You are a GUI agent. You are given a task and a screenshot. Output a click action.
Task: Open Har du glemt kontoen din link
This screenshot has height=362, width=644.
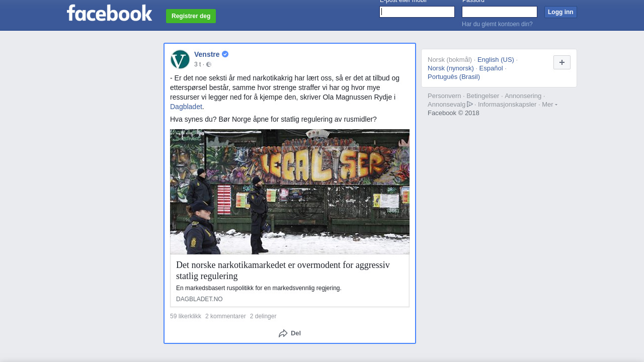[x=497, y=24]
